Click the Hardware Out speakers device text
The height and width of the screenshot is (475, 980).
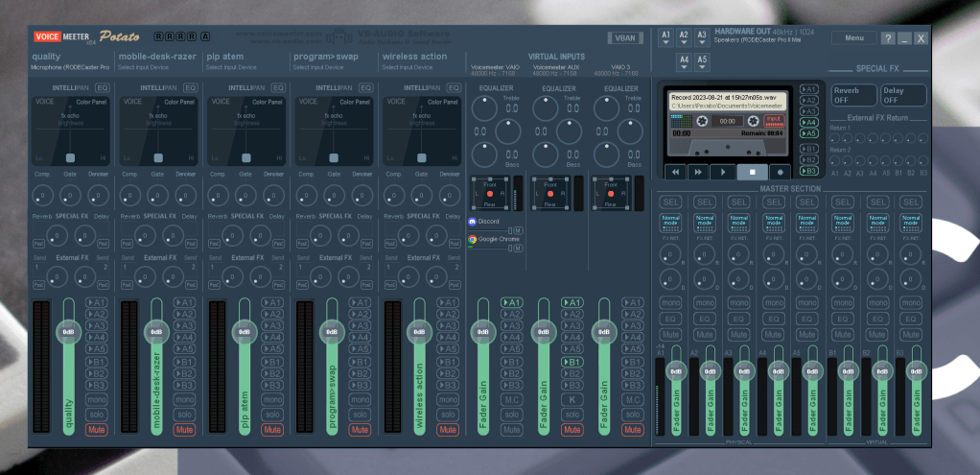(758, 40)
